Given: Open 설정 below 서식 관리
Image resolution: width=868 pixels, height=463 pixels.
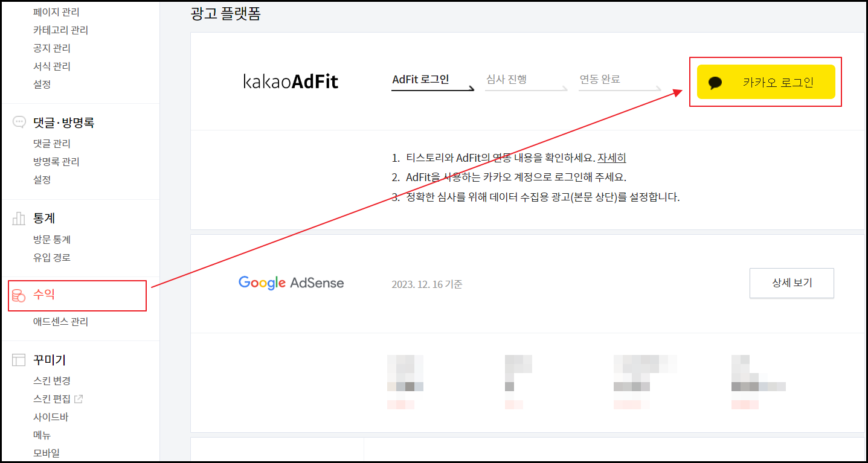Looking at the screenshot, I should 42,85.
